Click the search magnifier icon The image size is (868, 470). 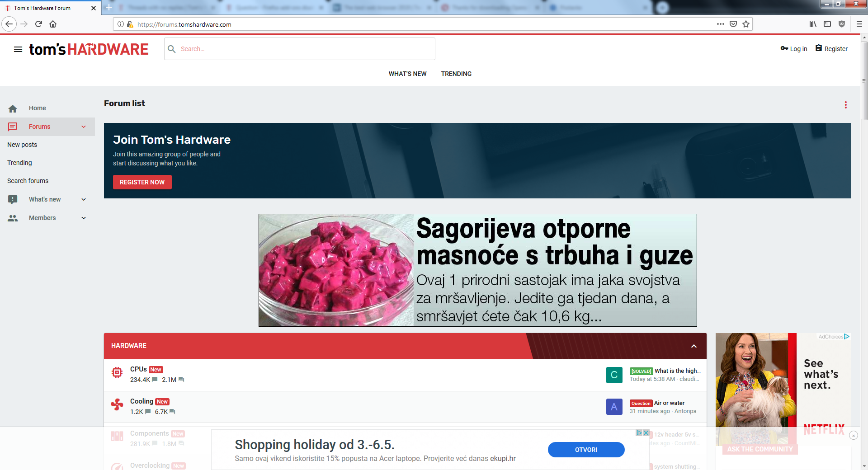coord(172,49)
